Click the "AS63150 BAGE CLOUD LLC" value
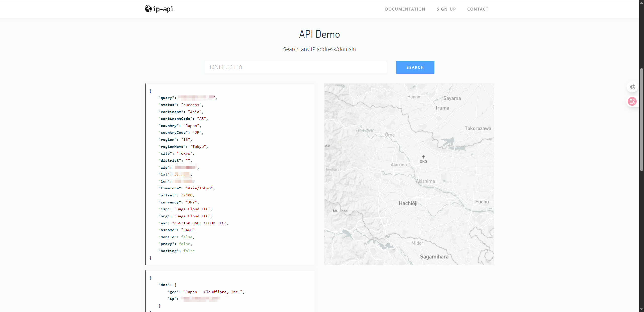 [199, 223]
